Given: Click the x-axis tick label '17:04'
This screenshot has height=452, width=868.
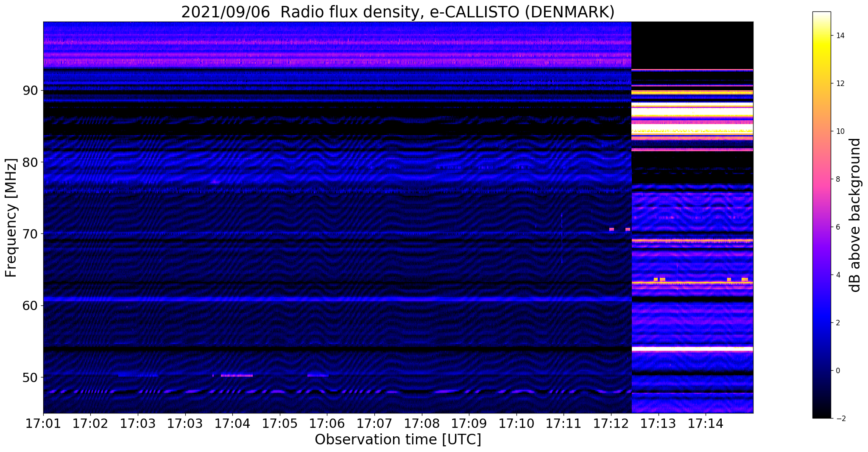Looking at the screenshot, I should point(232,424).
